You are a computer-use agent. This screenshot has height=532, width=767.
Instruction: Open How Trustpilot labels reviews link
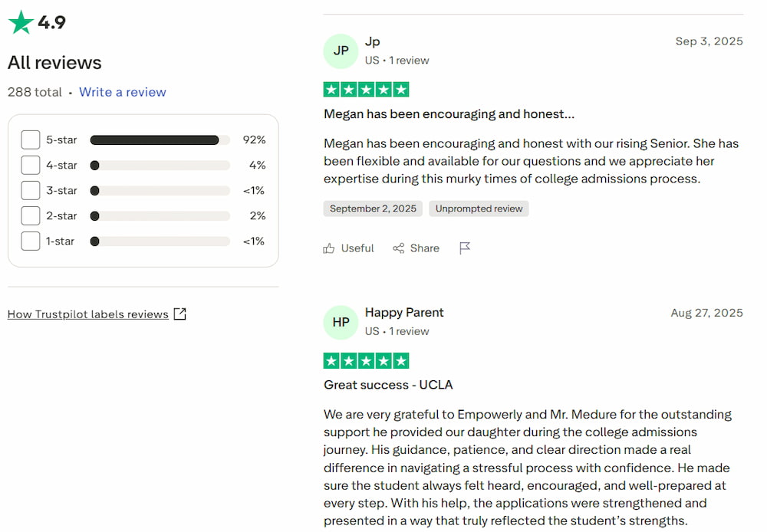tap(88, 314)
